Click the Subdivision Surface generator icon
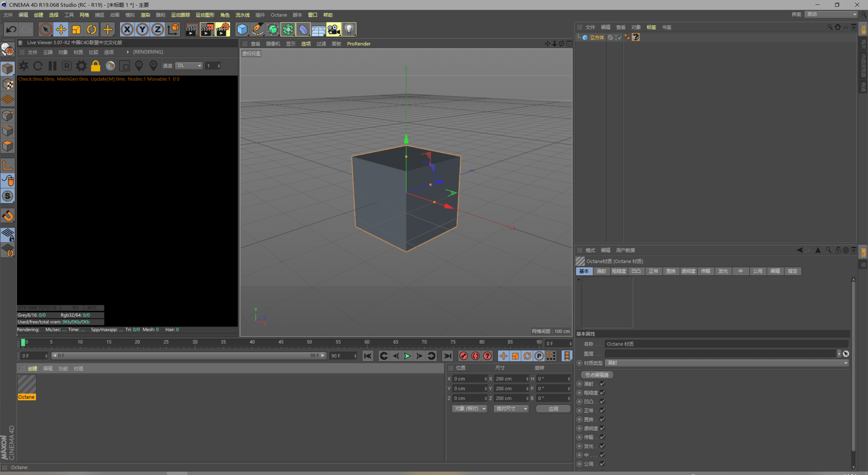 point(273,30)
